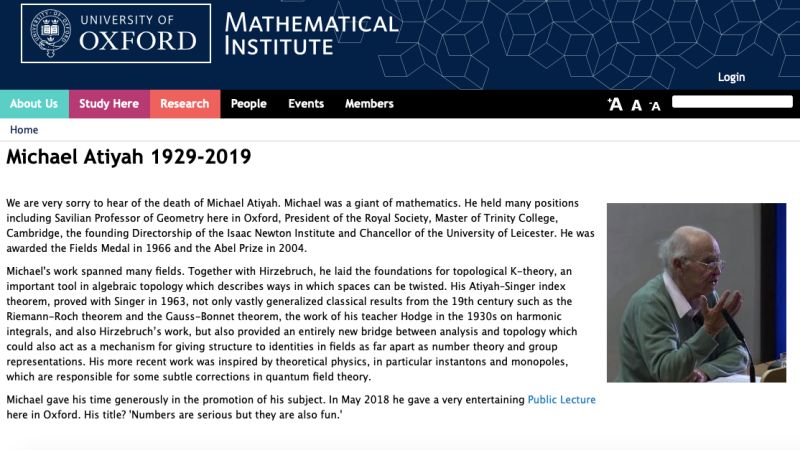The height and width of the screenshot is (450, 800).
Task: Increase text size with the +A icon
Action: [615, 104]
